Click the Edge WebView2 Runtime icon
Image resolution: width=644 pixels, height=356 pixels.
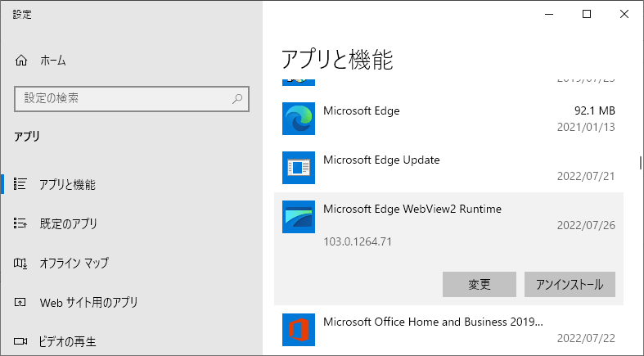299,217
